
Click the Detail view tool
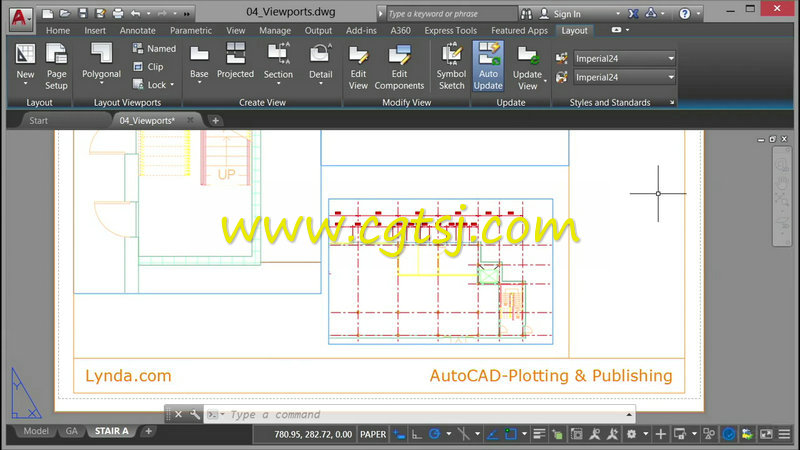point(320,64)
